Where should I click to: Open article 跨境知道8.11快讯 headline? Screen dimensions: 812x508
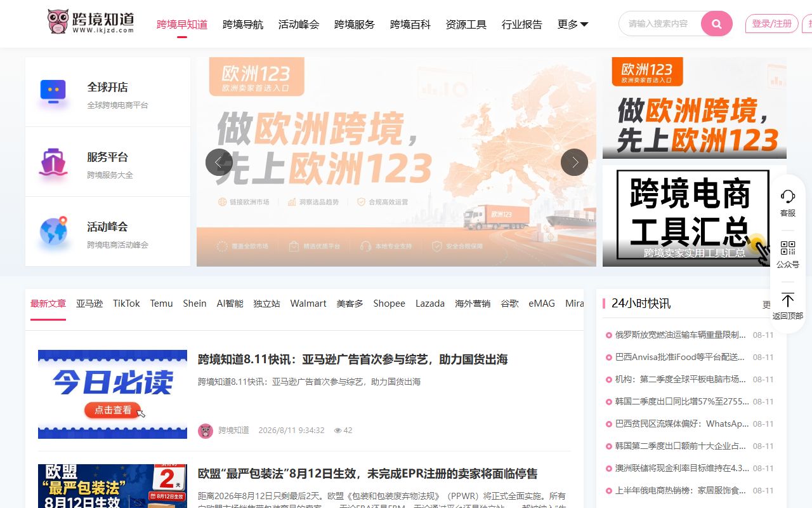[353, 359]
